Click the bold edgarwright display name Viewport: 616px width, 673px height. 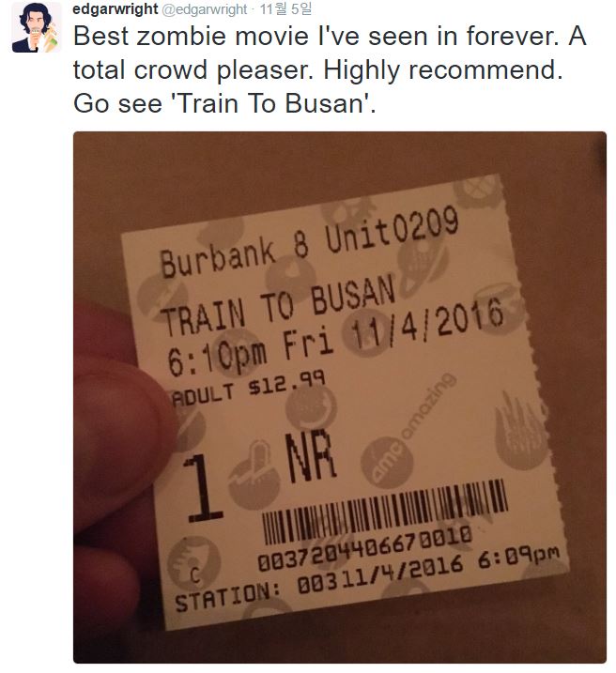coord(115,9)
